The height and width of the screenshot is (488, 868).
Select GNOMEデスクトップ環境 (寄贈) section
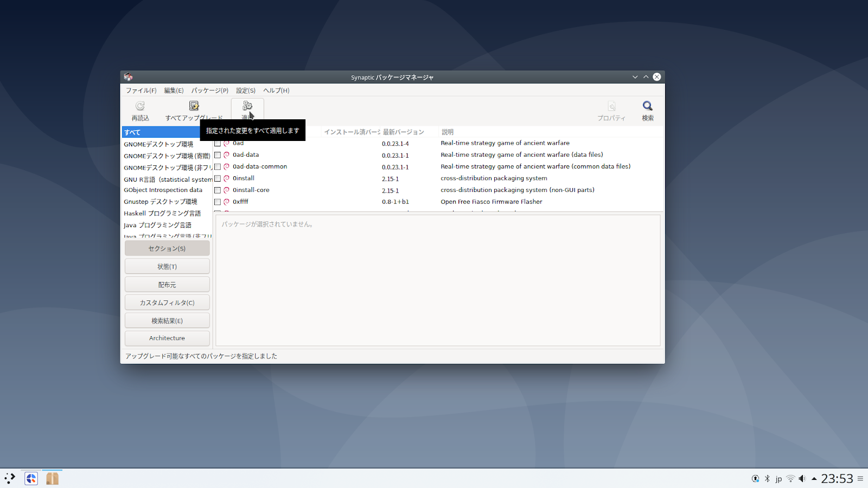pyautogui.click(x=167, y=156)
